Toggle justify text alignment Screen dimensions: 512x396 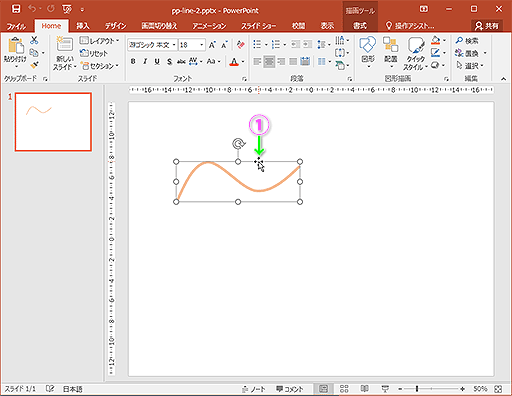pos(293,62)
